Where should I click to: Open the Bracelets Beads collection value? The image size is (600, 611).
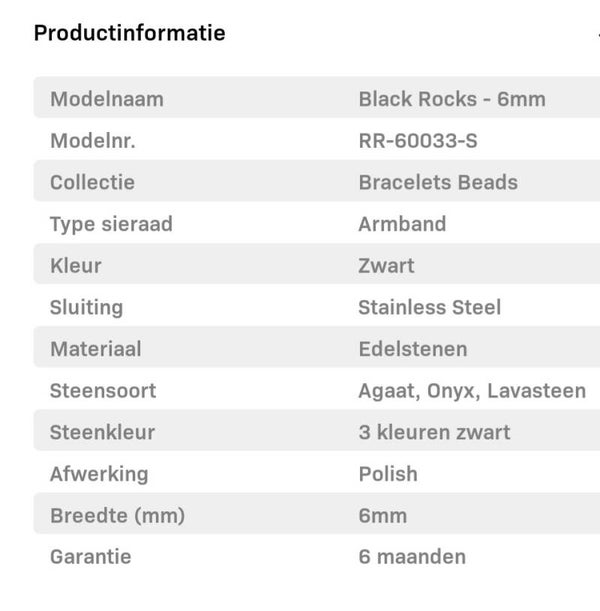[438, 182]
